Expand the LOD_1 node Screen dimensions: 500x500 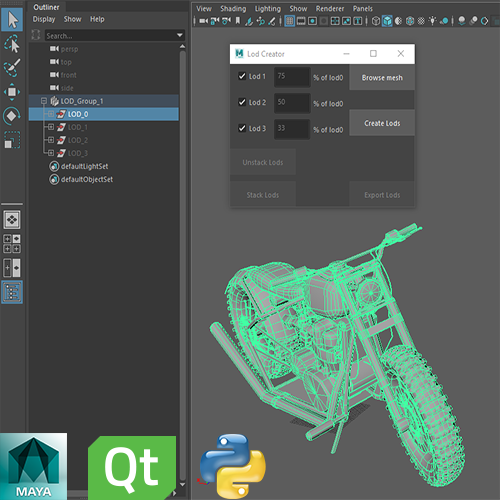[x=51, y=127]
